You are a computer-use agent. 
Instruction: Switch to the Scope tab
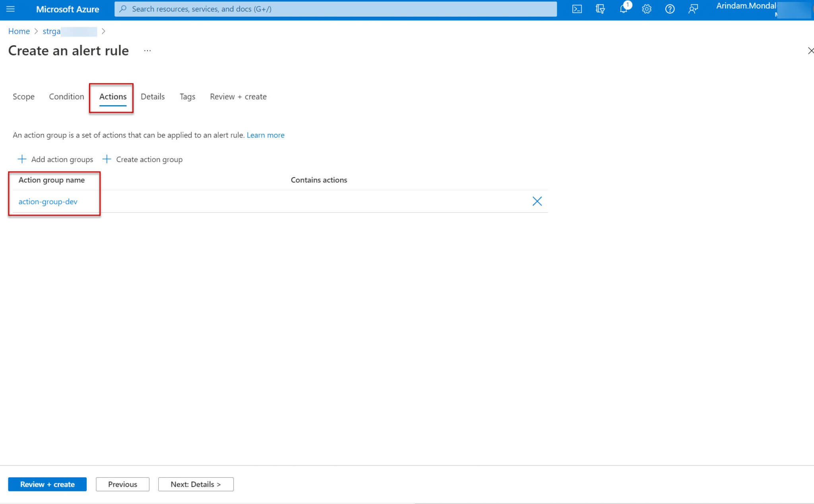(x=23, y=97)
